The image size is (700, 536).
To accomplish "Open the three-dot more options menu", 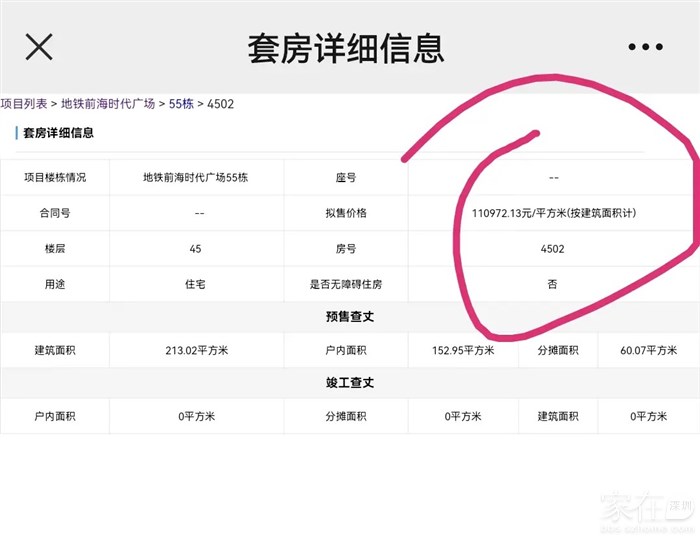I will 645,47.
